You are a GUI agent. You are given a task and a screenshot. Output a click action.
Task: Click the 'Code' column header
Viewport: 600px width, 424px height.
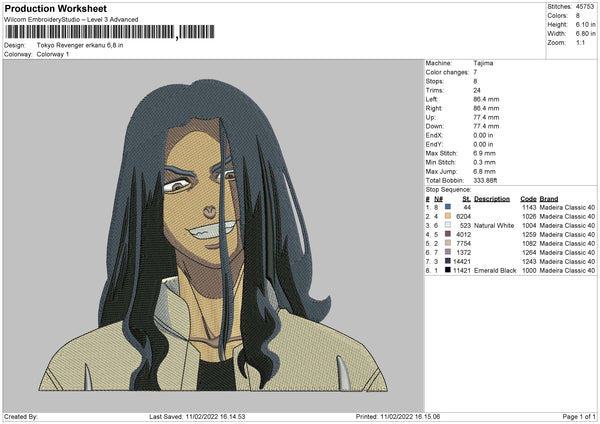coord(528,199)
